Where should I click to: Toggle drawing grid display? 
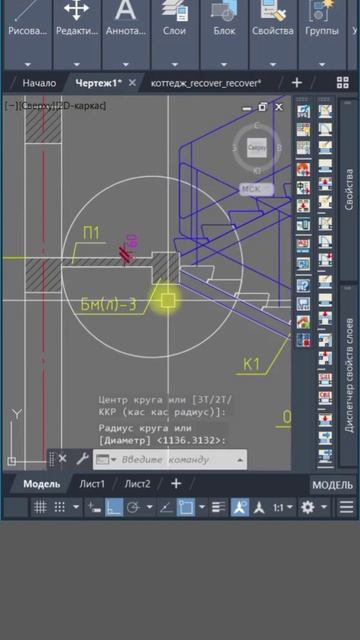click(x=40, y=508)
